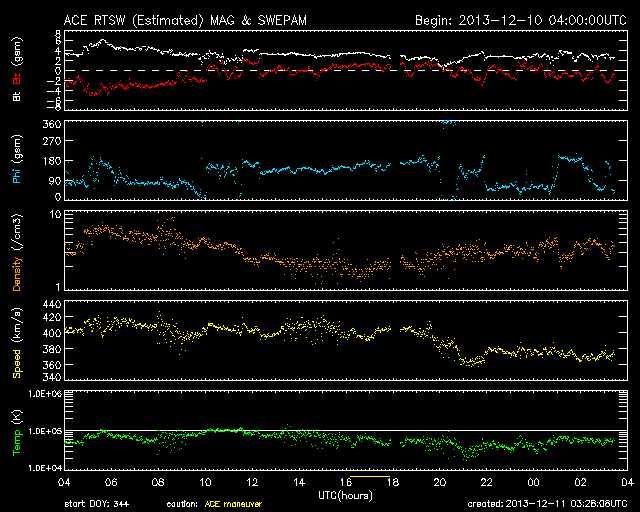Click the 'UTC(hours)' x-axis label
This screenshot has height=512, width=640.
345,496
